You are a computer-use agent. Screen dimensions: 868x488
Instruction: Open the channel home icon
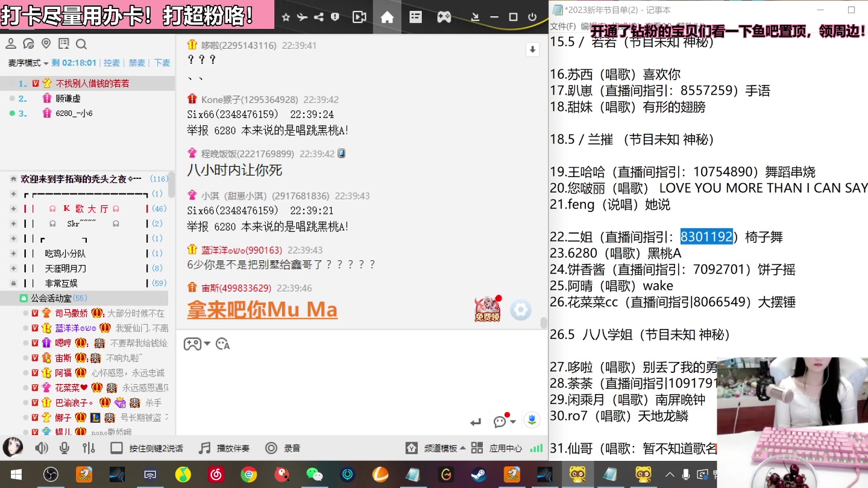[387, 17]
